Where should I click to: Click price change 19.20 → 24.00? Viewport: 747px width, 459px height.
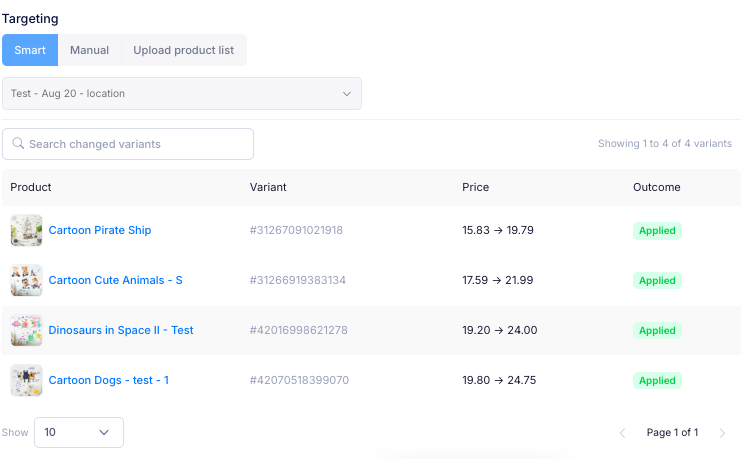coord(500,330)
